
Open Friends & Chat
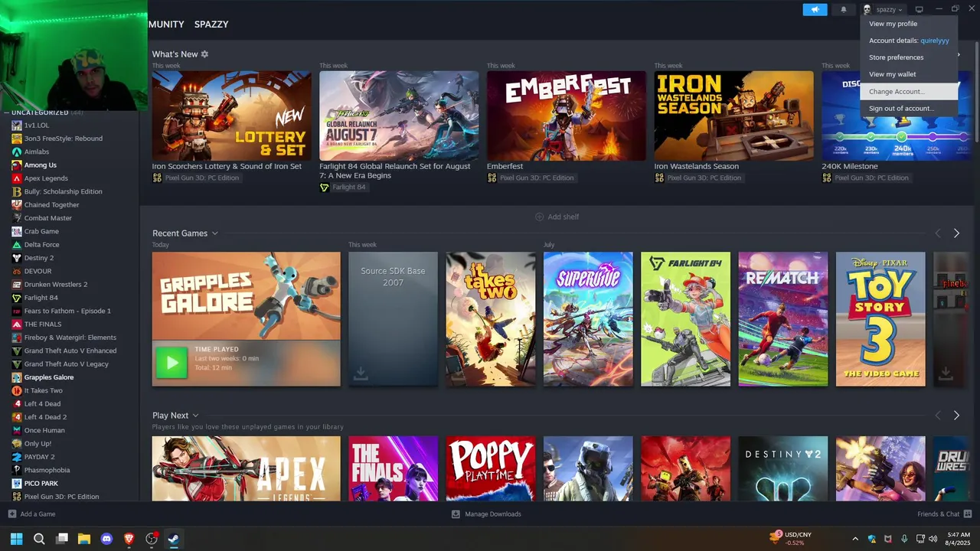(945, 514)
